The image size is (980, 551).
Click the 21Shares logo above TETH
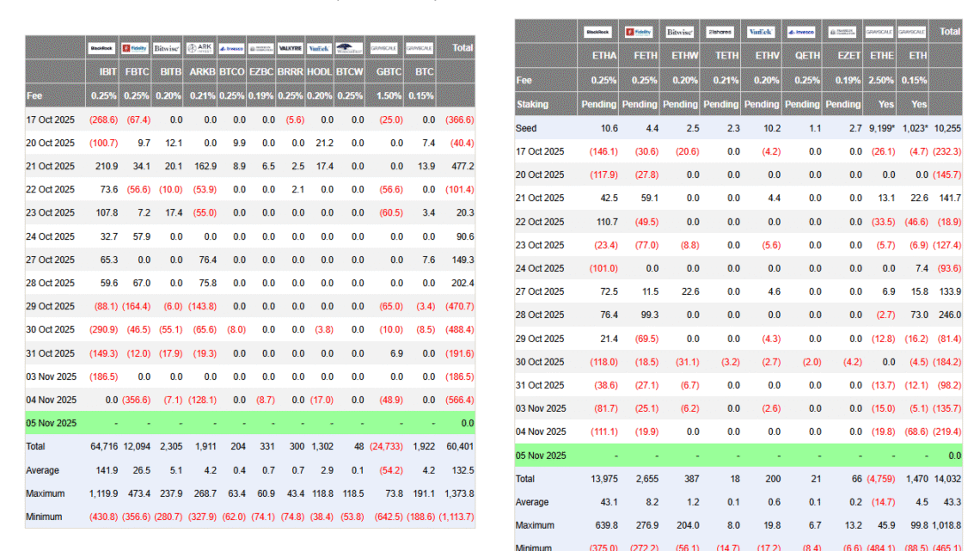pos(720,32)
